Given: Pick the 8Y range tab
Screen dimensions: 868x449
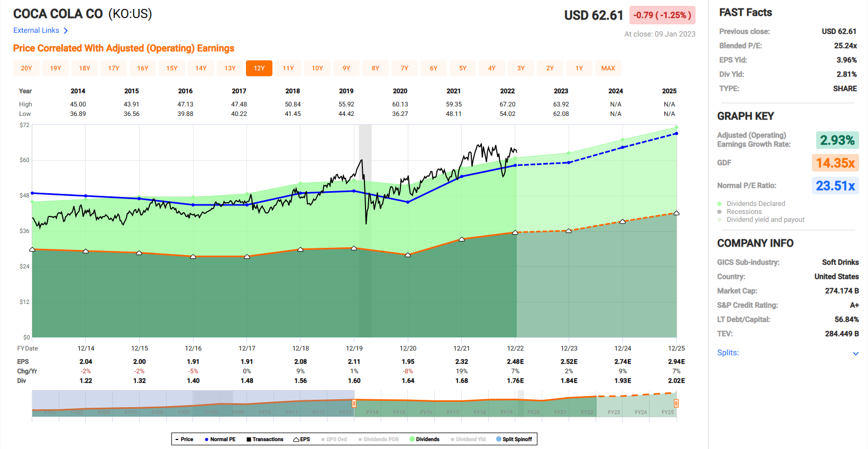Looking at the screenshot, I should pyautogui.click(x=376, y=68).
